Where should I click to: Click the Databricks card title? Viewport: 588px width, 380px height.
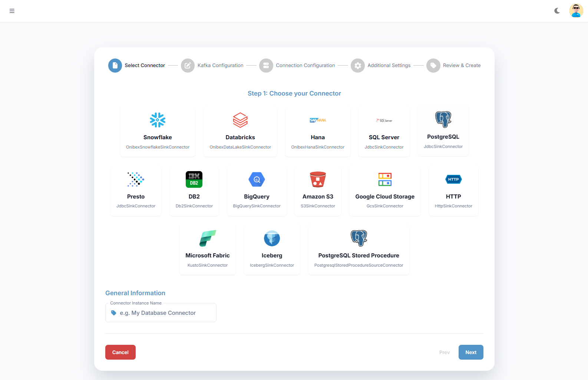[x=240, y=137]
